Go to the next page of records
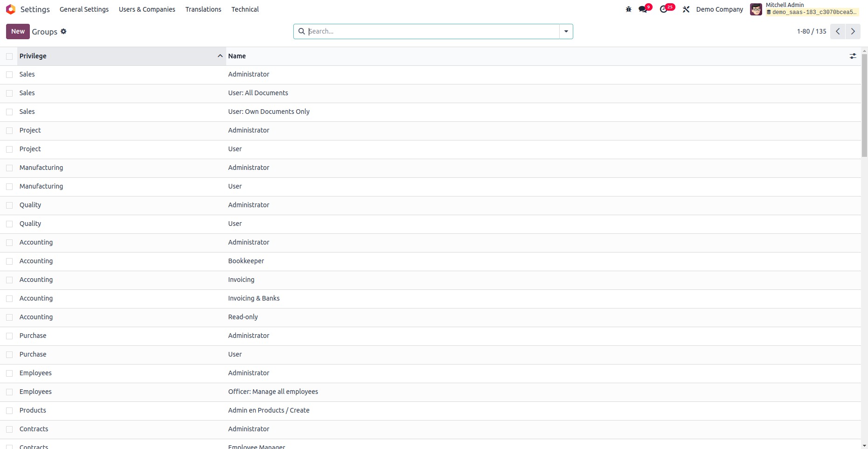 tap(853, 31)
